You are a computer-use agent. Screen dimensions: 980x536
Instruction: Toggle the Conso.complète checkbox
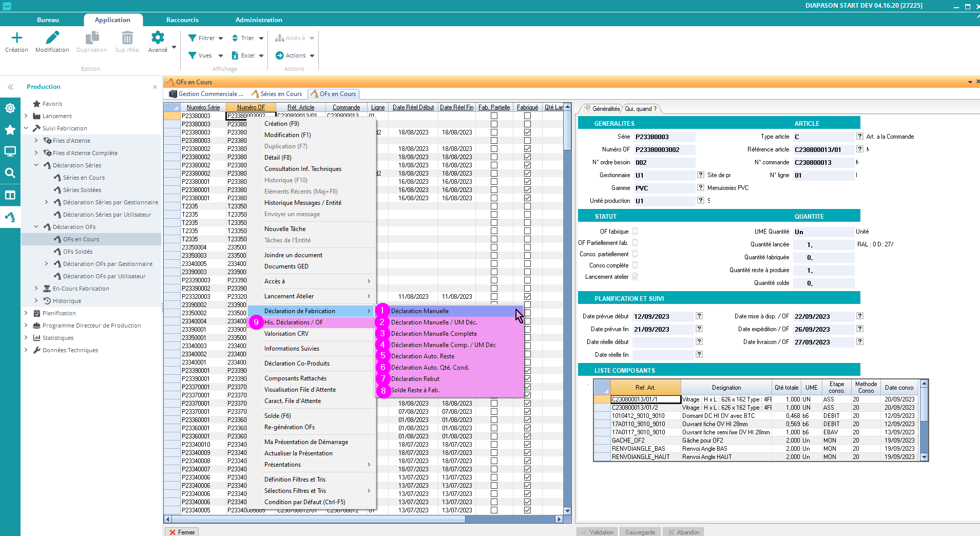pyautogui.click(x=635, y=265)
